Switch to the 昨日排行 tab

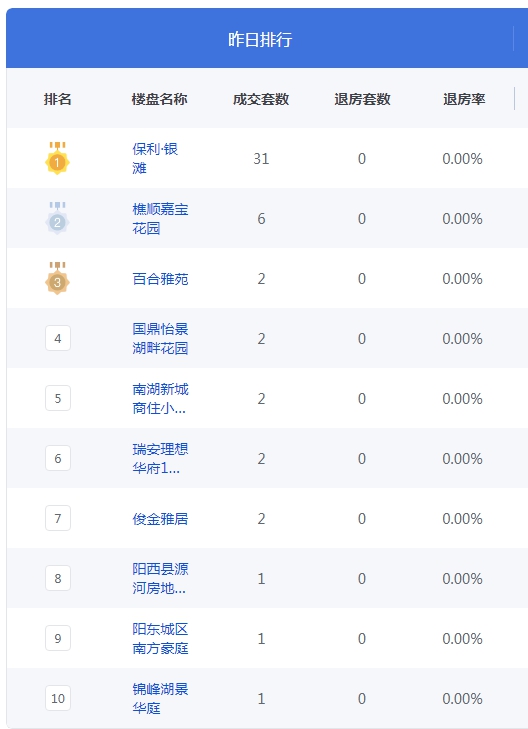click(260, 39)
